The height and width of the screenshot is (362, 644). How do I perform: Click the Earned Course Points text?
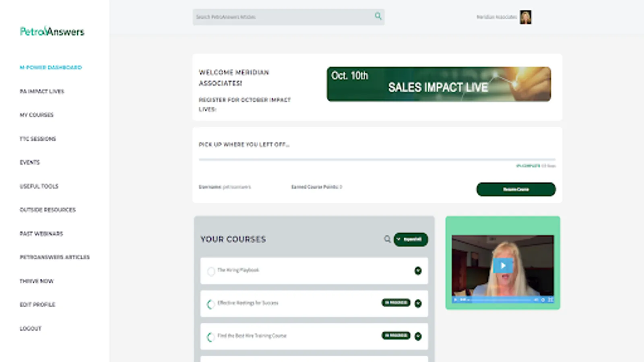pos(317,187)
